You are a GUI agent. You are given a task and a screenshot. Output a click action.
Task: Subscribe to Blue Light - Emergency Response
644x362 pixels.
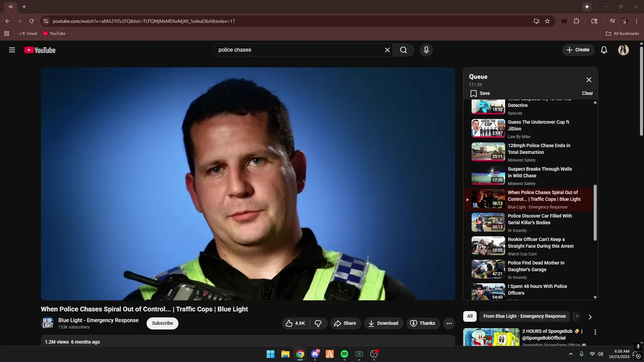point(163,323)
